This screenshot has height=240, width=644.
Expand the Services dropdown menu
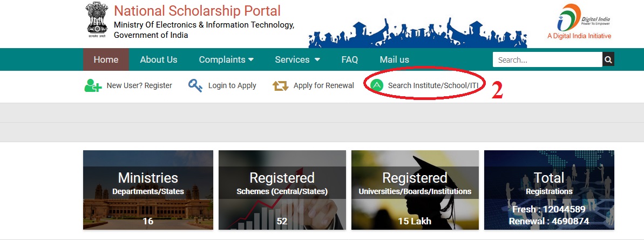pos(297,59)
